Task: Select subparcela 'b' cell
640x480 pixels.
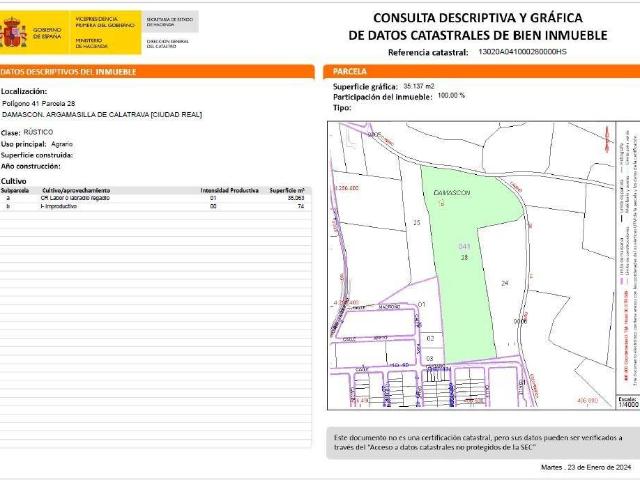Action: (x=8, y=207)
